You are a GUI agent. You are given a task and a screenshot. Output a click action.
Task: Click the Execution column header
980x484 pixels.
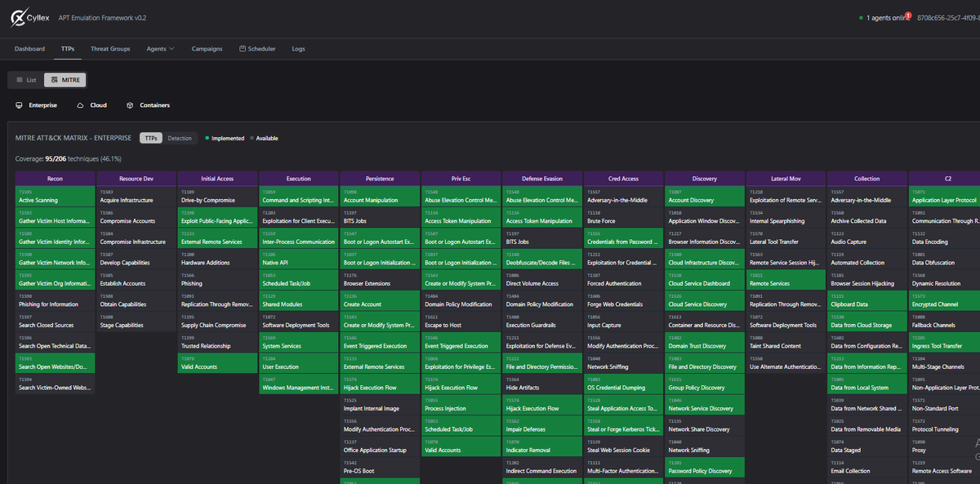[x=298, y=178]
